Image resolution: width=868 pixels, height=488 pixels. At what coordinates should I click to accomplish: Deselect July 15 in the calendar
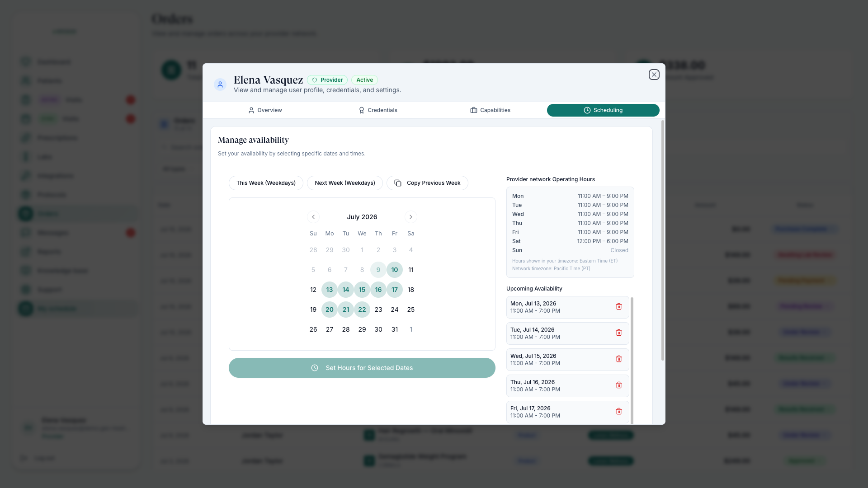click(362, 290)
